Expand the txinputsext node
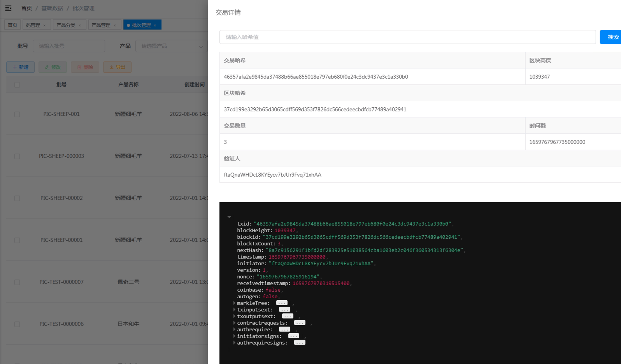Screen dimensions: 621x364 [234, 310]
